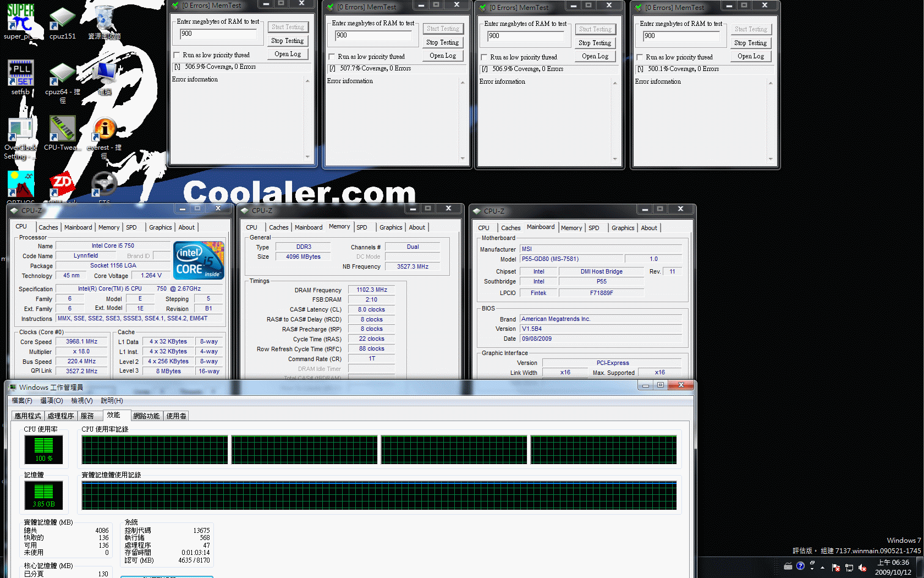
Task: Launch the OverClock Setting shortcut
Action: (21, 138)
